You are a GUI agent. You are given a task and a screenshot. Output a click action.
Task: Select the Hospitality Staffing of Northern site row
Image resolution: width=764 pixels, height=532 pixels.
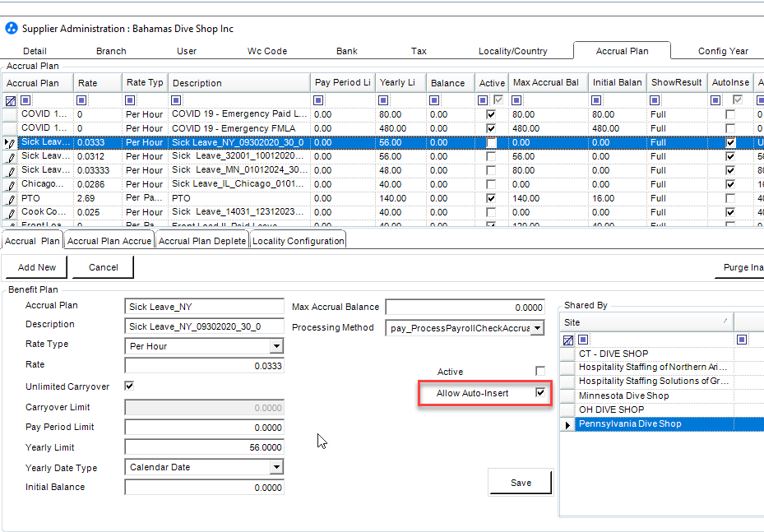(x=655, y=368)
